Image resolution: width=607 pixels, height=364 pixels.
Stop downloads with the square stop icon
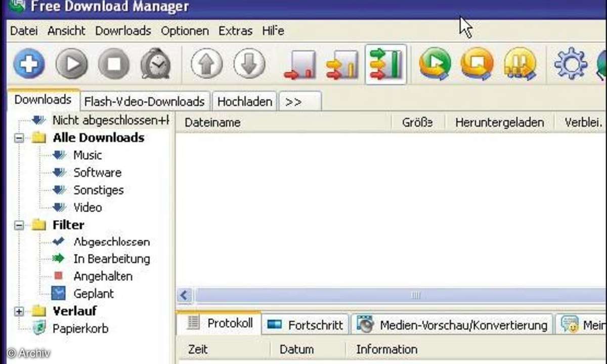pyautogui.click(x=113, y=65)
